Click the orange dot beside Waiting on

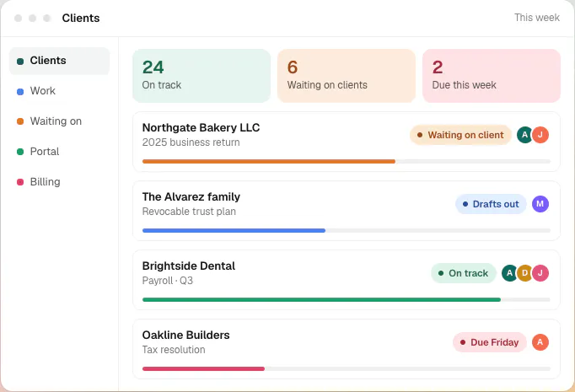click(x=20, y=121)
